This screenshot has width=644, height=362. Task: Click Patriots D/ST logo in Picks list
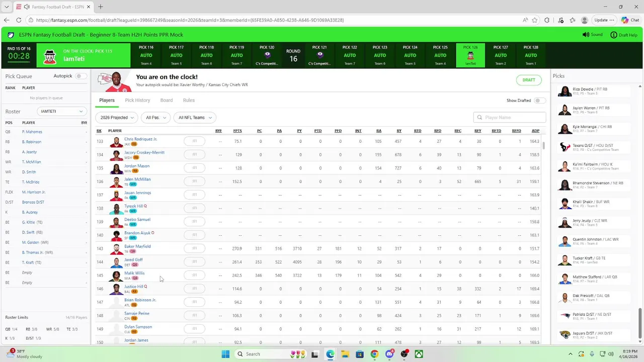pyautogui.click(x=565, y=317)
